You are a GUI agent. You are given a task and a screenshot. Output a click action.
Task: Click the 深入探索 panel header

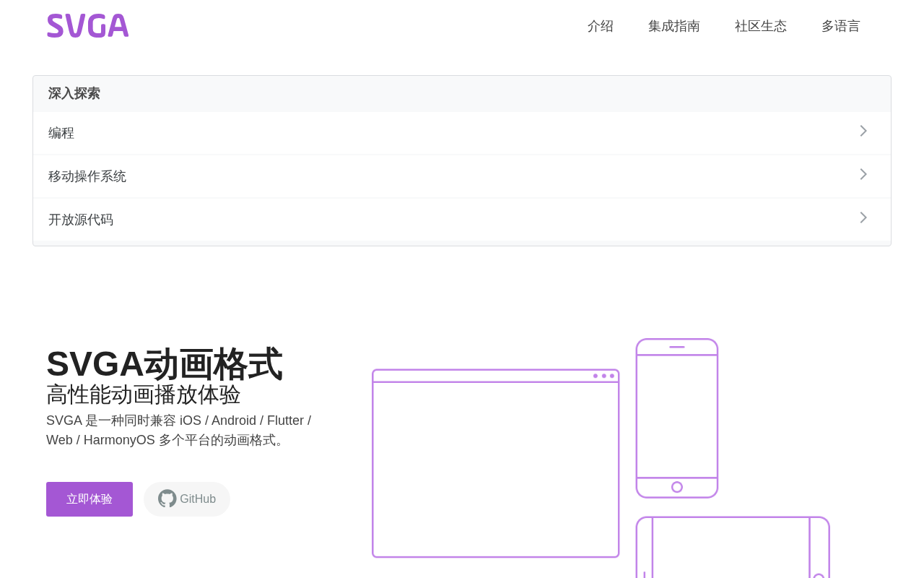pyautogui.click(x=462, y=94)
